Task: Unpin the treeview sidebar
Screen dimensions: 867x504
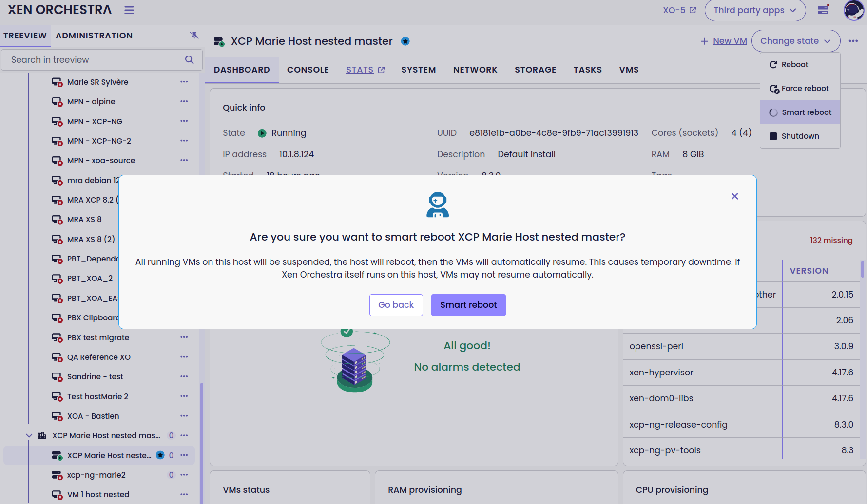Action: [x=194, y=35]
